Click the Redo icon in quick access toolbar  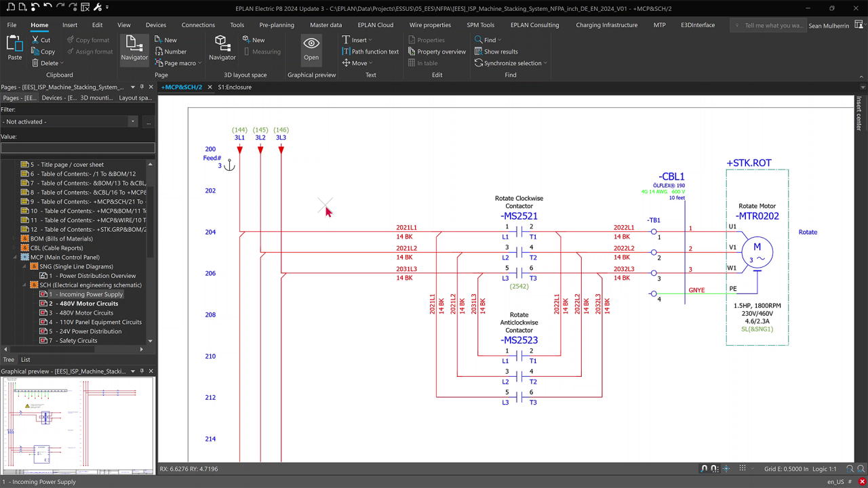[x=60, y=7]
